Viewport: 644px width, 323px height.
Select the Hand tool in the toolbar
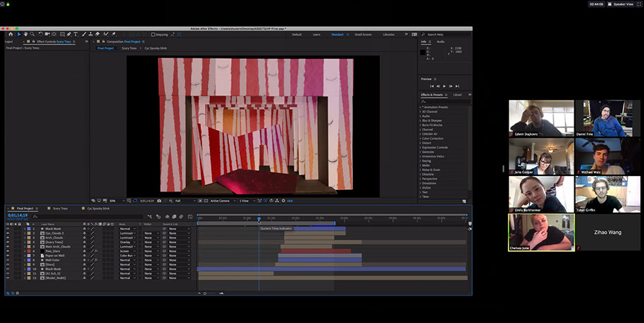tap(25, 34)
